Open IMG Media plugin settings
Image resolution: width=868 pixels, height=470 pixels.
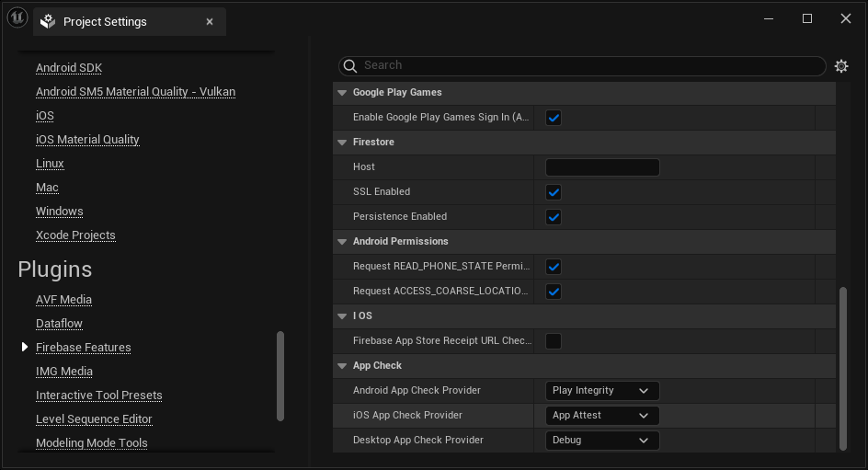64,371
